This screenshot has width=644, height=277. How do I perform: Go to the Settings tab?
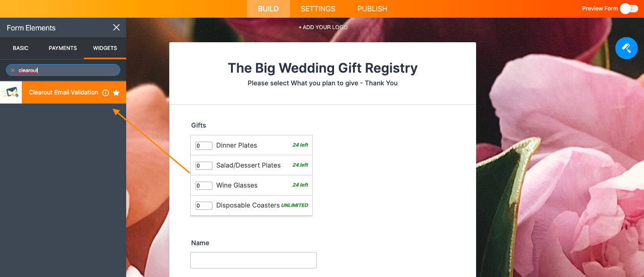(x=318, y=9)
